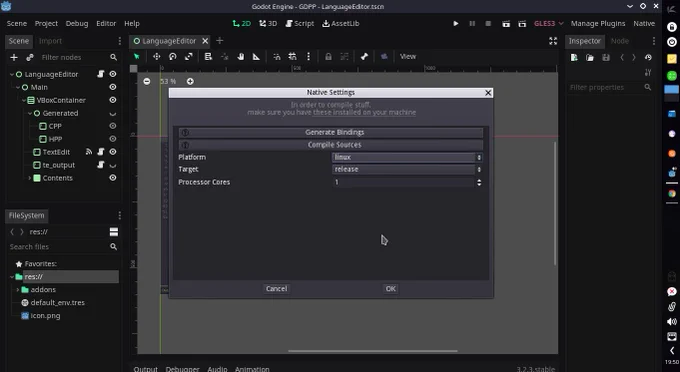Toggle visibility of HPP node
680x372 pixels.
pos(113,139)
